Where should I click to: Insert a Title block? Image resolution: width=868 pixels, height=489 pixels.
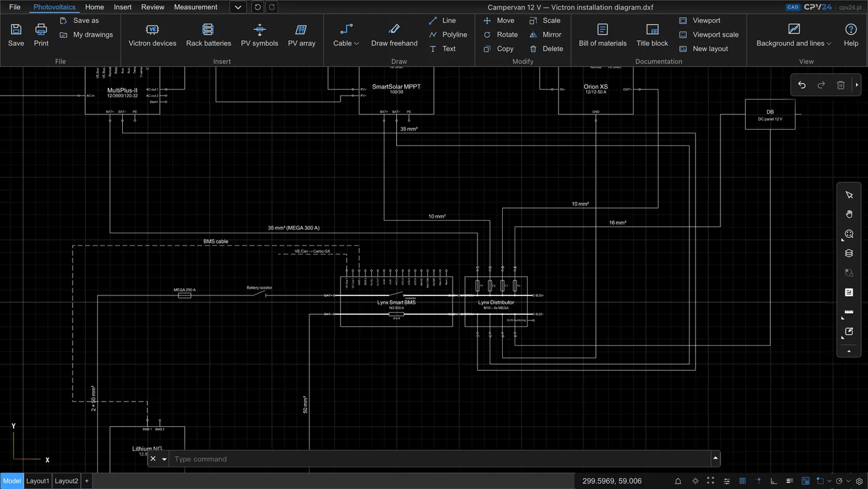652,35
